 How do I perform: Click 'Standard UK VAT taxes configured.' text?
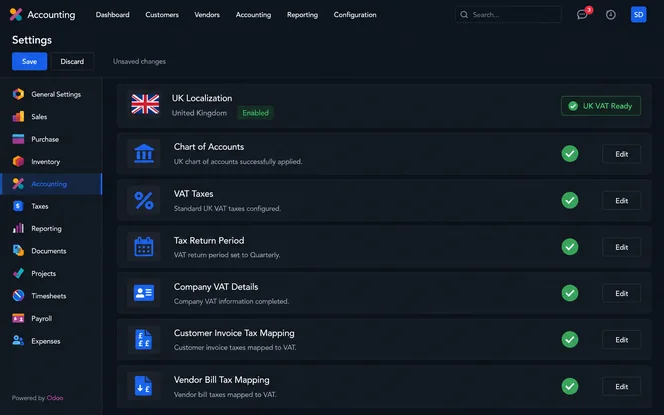coord(227,208)
